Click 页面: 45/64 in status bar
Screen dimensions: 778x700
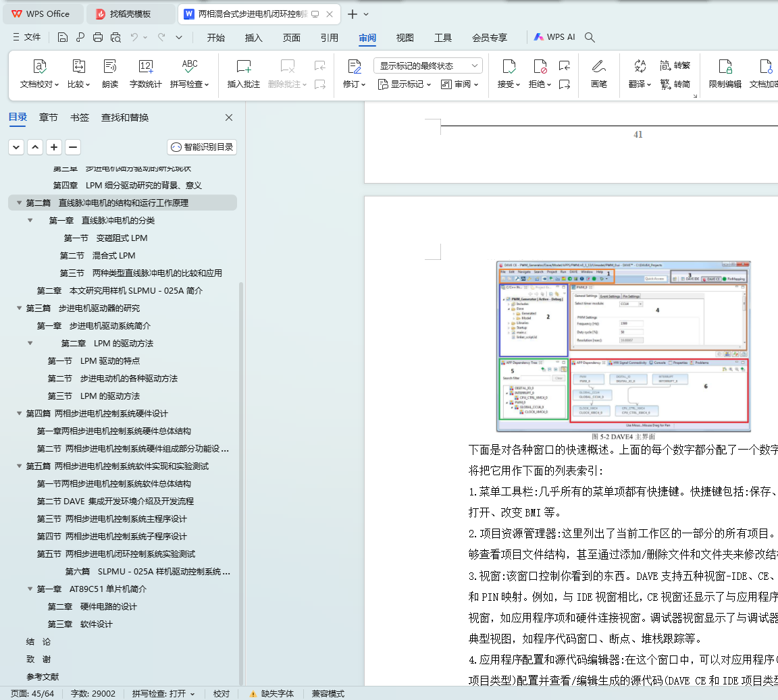click(32, 693)
